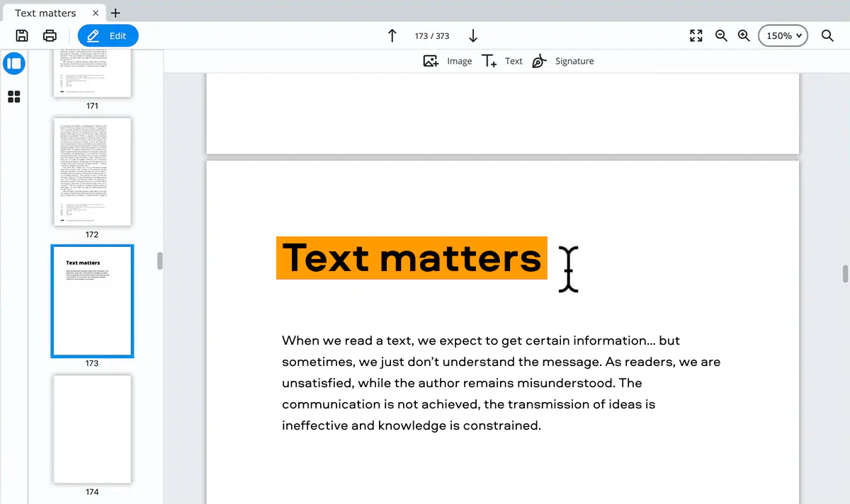Viewport: 850px width, 504px height.
Task: Insert a Text box
Action: coord(501,61)
